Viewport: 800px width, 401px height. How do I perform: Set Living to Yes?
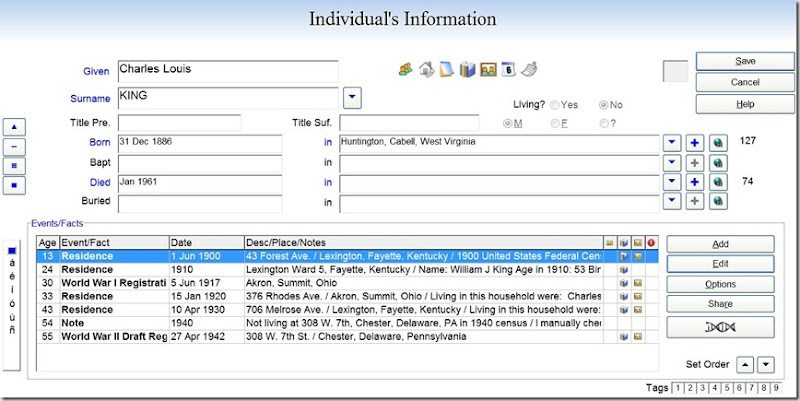[x=555, y=105]
